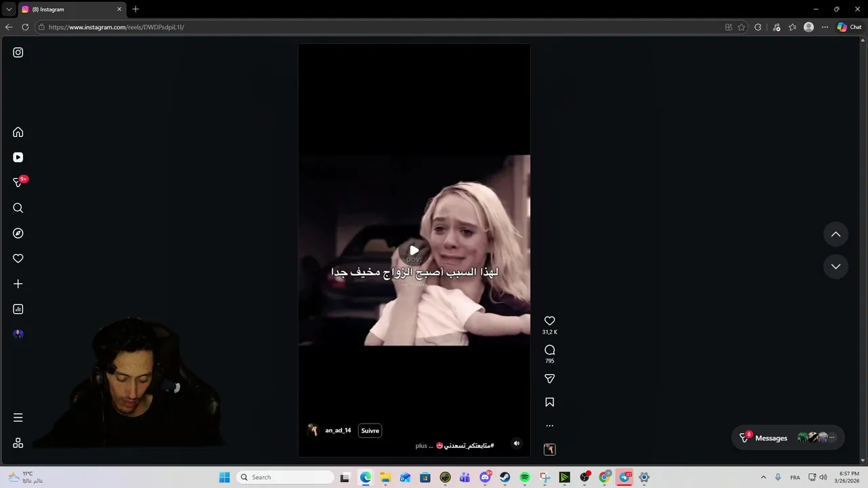Open Instagram logo home link
Viewport: 868px width, 488px height.
tap(18, 52)
